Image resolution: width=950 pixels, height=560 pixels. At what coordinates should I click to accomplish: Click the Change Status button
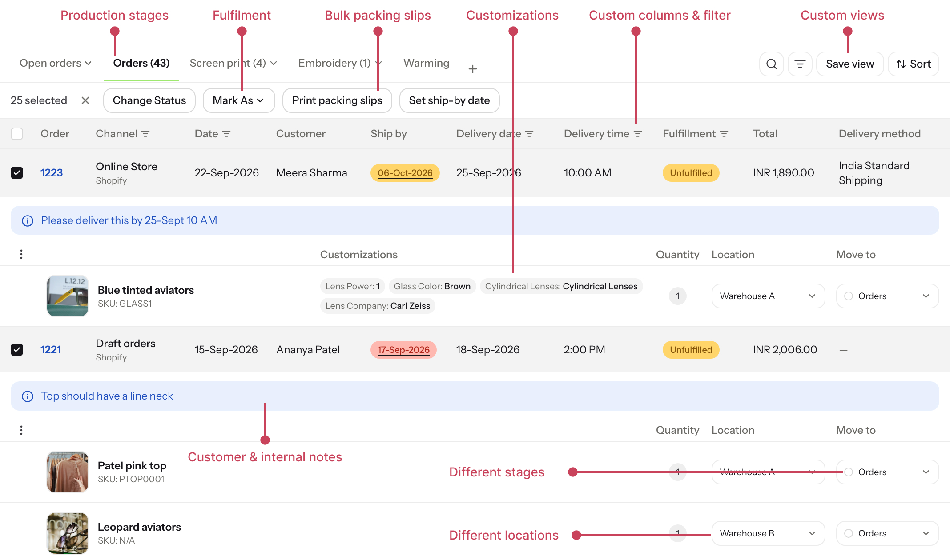click(149, 100)
